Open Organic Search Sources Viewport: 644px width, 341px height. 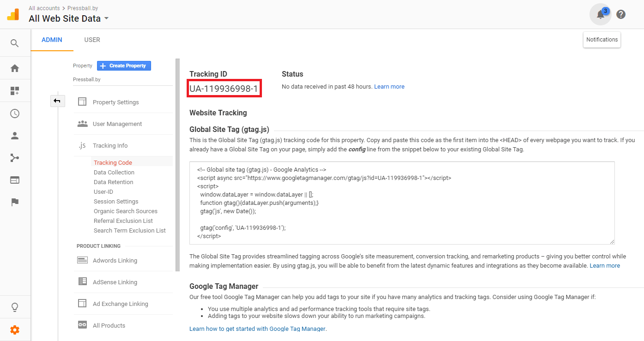(x=126, y=211)
